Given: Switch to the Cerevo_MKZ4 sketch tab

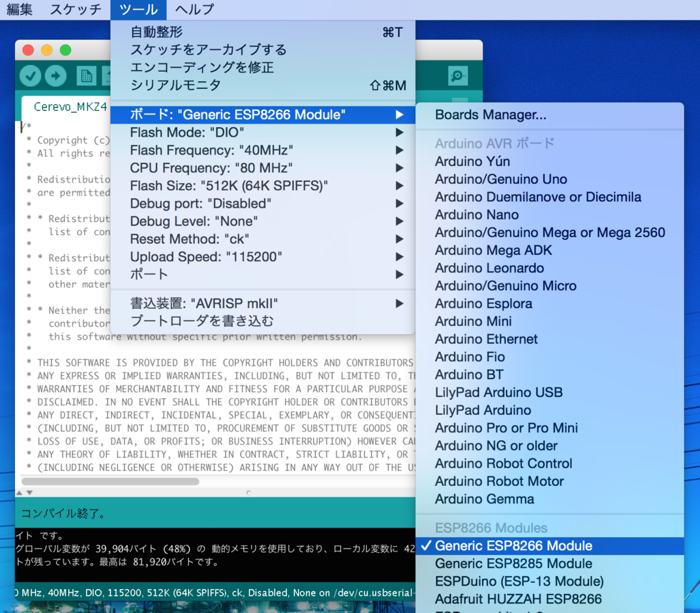Looking at the screenshot, I should coord(66,107).
